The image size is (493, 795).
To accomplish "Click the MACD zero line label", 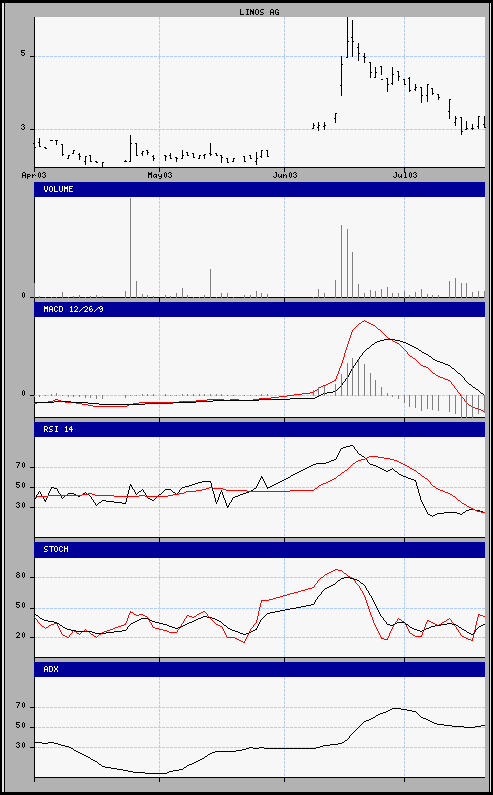I will pos(23,394).
